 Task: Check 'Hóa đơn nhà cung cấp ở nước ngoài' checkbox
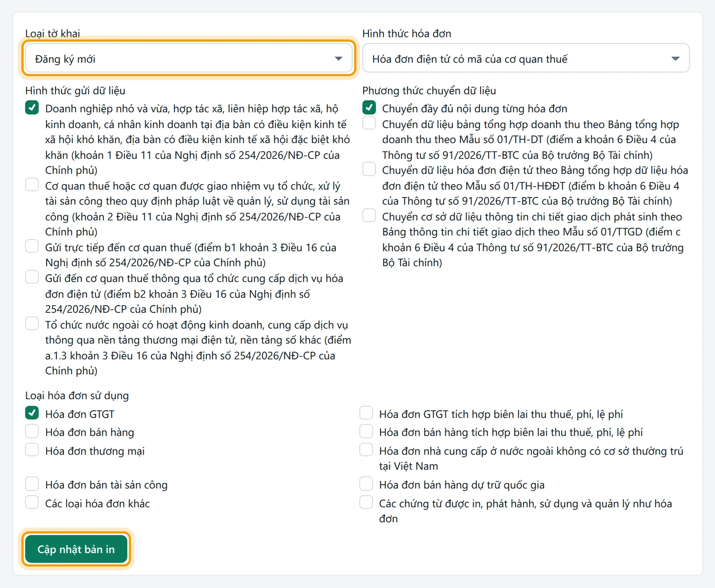click(366, 449)
